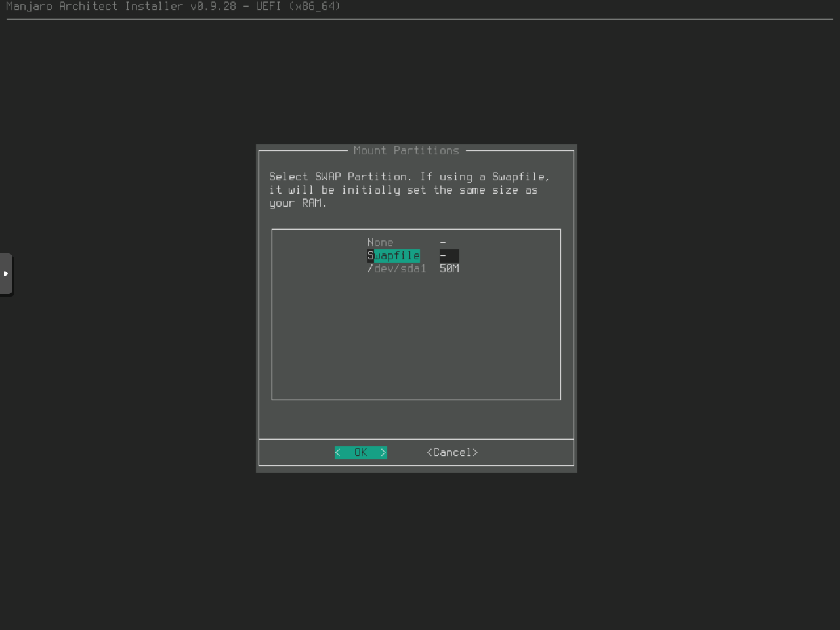The width and height of the screenshot is (840, 630).
Task: Click the right angle bracket of Cancel
Action: click(475, 453)
